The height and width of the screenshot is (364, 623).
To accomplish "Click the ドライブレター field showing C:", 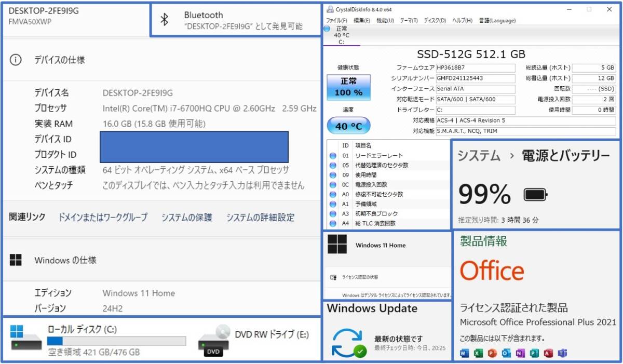I will pos(476,110).
